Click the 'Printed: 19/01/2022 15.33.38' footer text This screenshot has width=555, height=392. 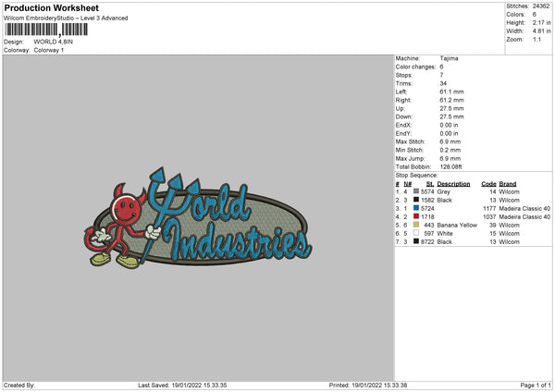pos(368,386)
